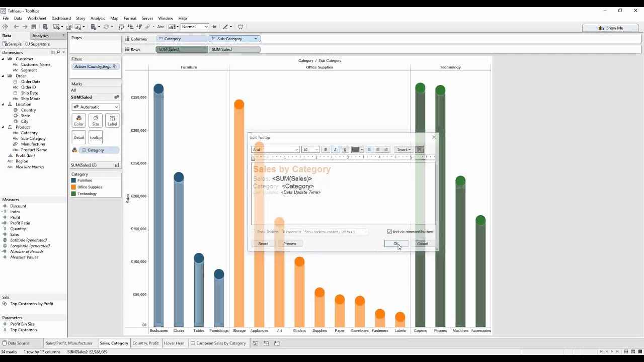The width and height of the screenshot is (644, 362).
Task: Collapse the Customer dimension folder
Action: coord(4,59)
